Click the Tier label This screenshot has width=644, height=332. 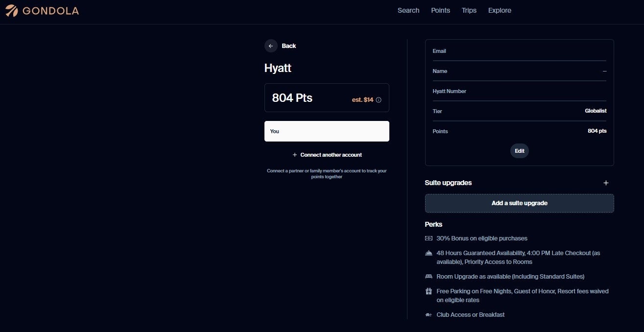pyautogui.click(x=437, y=111)
